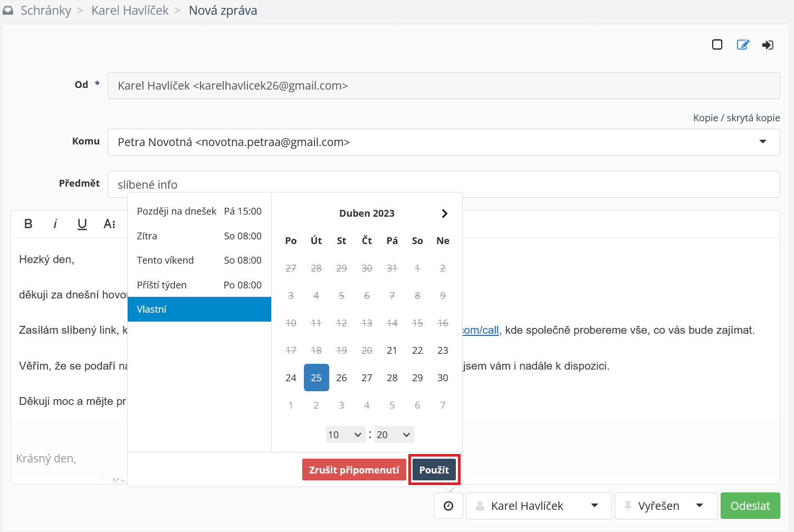Click the clock reminder icon

(x=448, y=506)
